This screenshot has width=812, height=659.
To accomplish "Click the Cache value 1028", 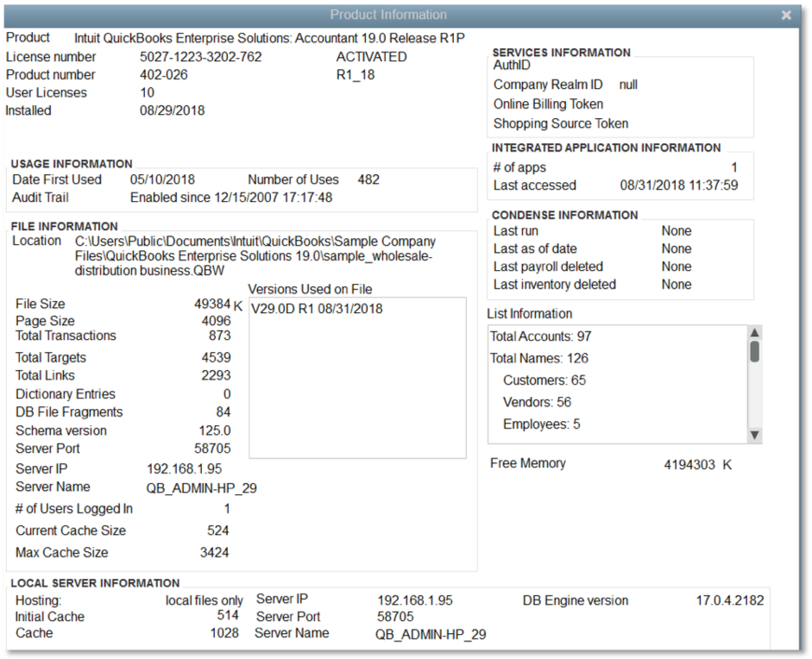I will coord(224,633).
